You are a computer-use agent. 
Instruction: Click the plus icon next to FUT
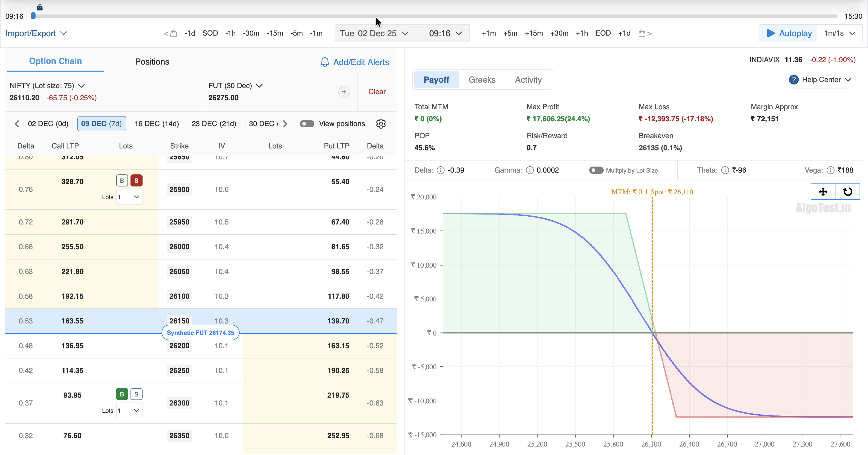point(344,92)
